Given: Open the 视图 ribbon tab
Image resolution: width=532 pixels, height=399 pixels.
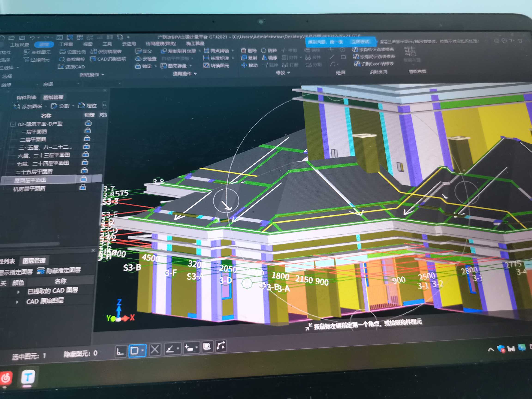Looking at the screenshot, I should [x=88, y=44].
